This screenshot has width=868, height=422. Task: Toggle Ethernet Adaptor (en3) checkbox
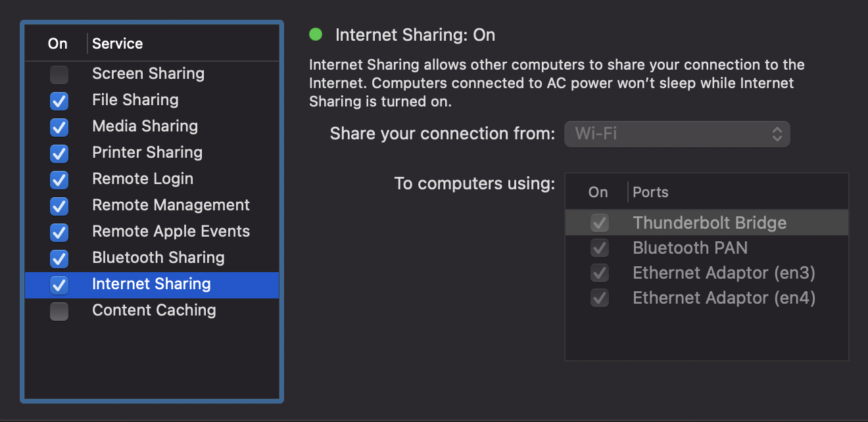[599, 273]
